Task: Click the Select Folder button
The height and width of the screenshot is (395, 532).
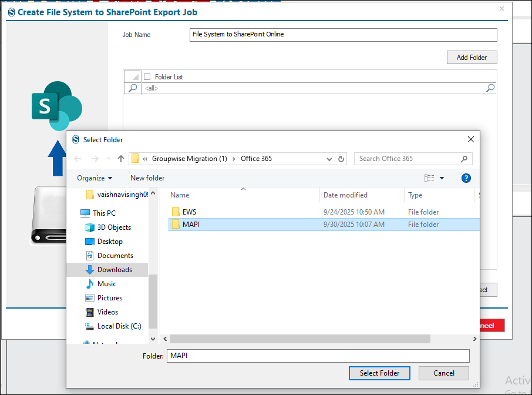Action: click(x=379, y=373)
